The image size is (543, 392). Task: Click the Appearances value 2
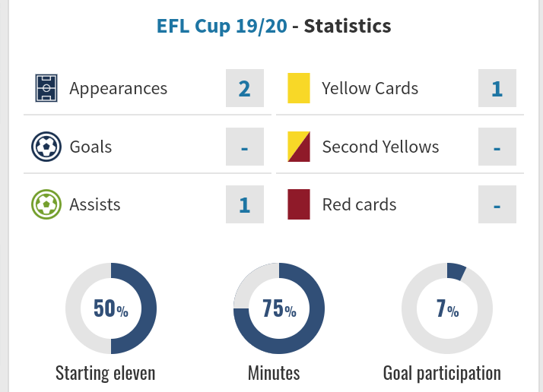point(244,88)
